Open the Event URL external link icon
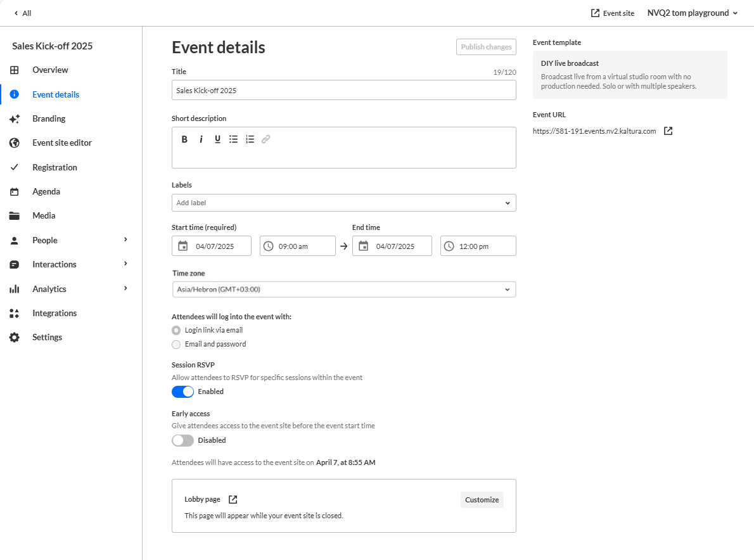The image size is (754, 560). (668, 131)
